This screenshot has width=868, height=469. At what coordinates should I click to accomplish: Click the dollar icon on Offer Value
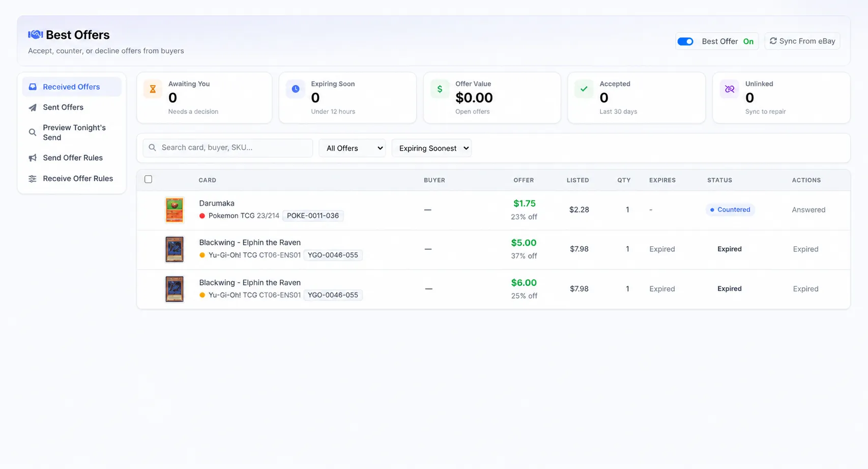(x=440, y=89)
